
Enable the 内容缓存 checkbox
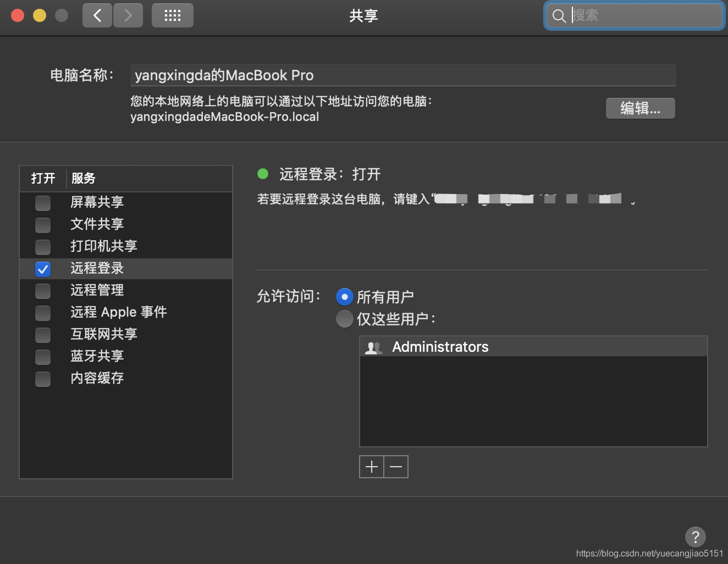42,379
